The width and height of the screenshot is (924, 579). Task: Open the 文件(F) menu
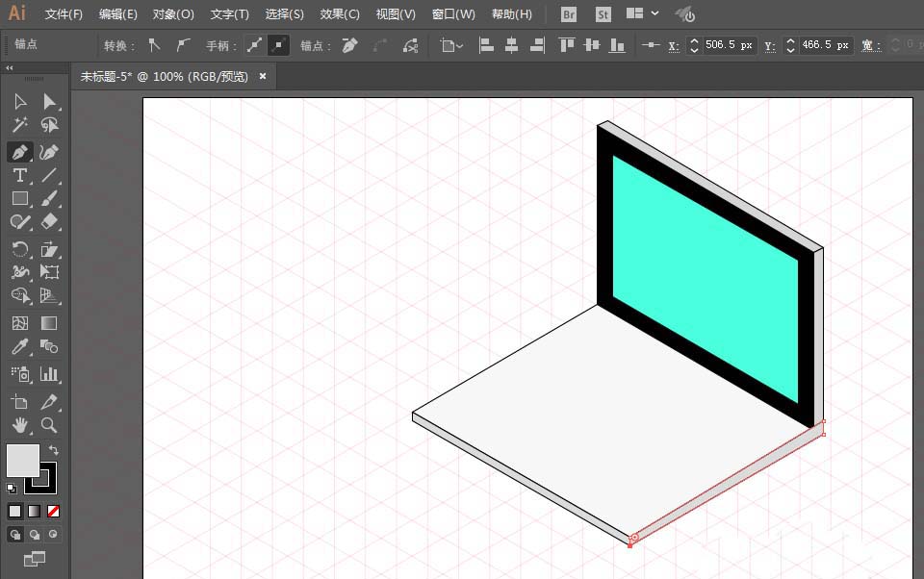[x=64, y=14]
